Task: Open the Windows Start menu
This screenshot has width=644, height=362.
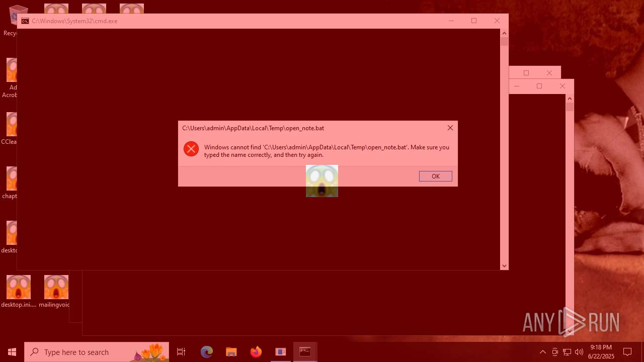Action: 12,352
